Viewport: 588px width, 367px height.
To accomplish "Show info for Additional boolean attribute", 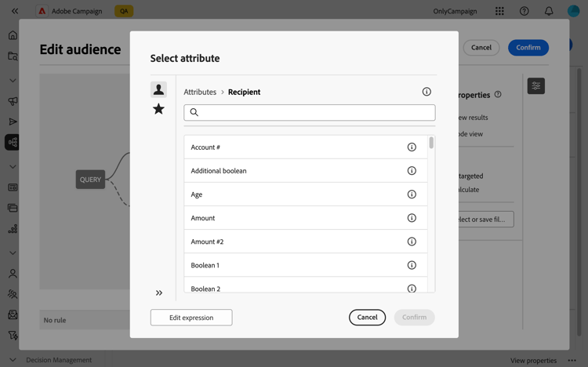I will tap(412, 171).
